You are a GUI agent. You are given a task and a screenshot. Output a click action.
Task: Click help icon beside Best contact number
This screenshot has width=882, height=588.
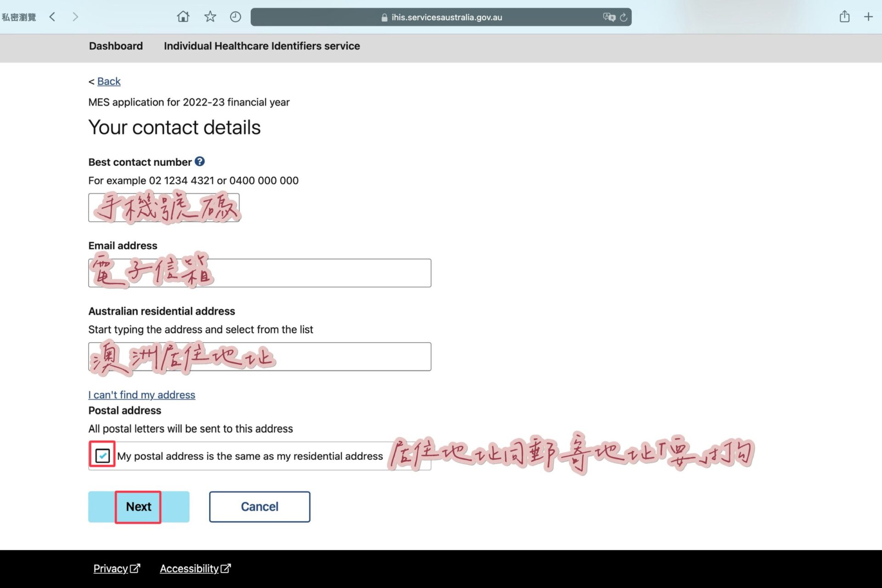click(199, 162)
